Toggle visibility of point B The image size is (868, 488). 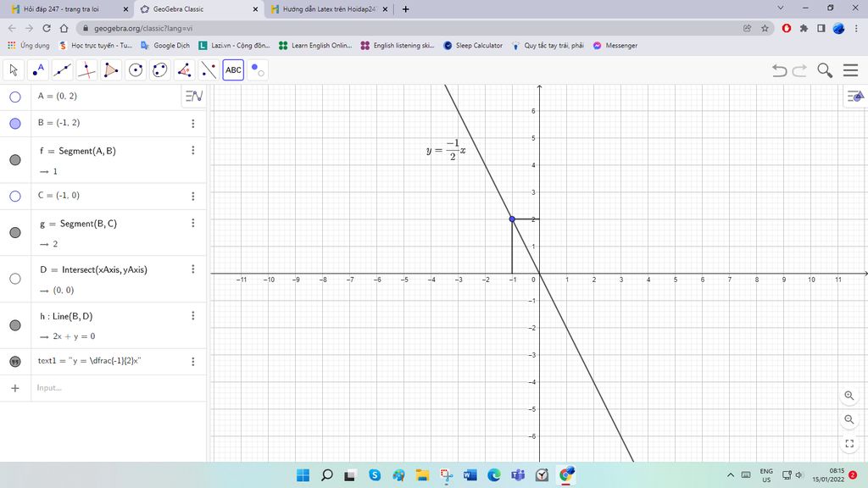point(15,124)
